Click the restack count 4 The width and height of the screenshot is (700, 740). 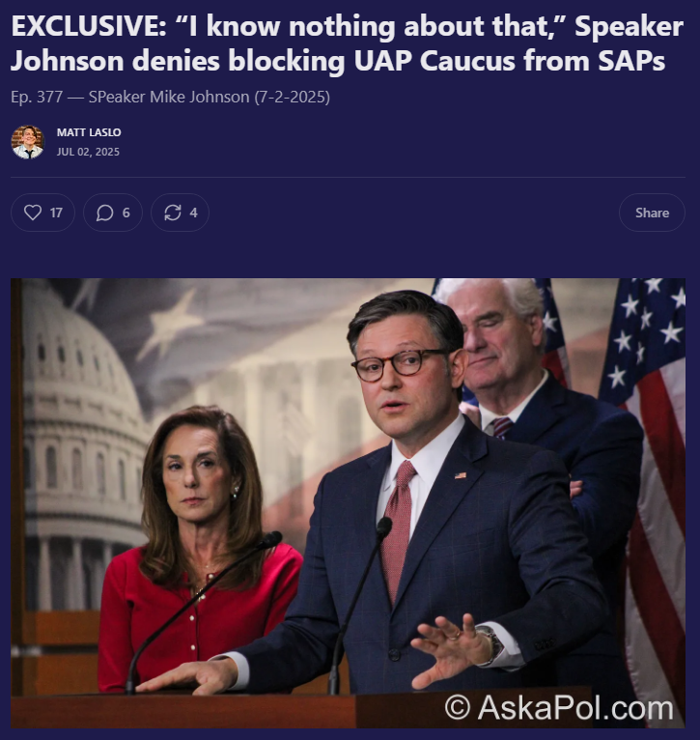[x=193, y=213]
